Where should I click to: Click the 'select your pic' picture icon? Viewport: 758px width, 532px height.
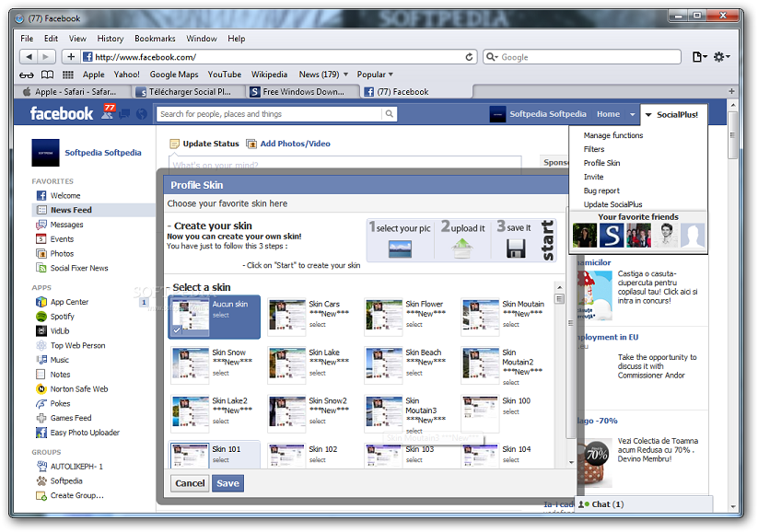click(401, 249)
